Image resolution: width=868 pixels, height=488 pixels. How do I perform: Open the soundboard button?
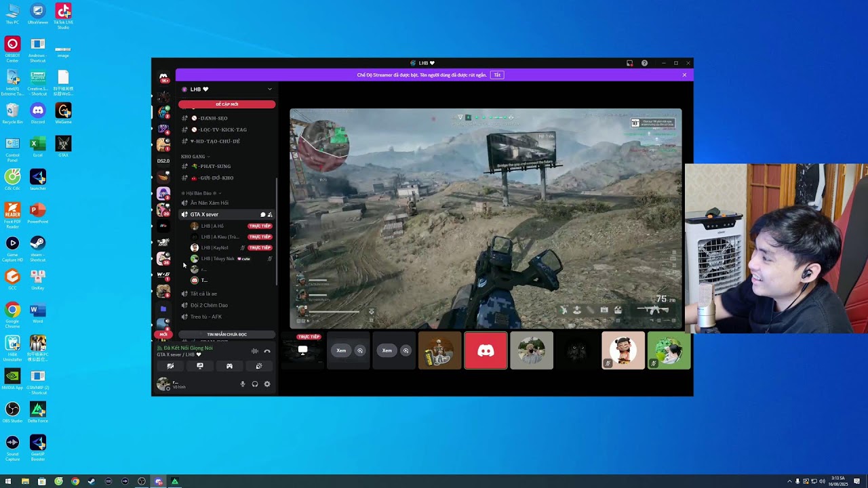pyautogui.click(x=259, y=366)
